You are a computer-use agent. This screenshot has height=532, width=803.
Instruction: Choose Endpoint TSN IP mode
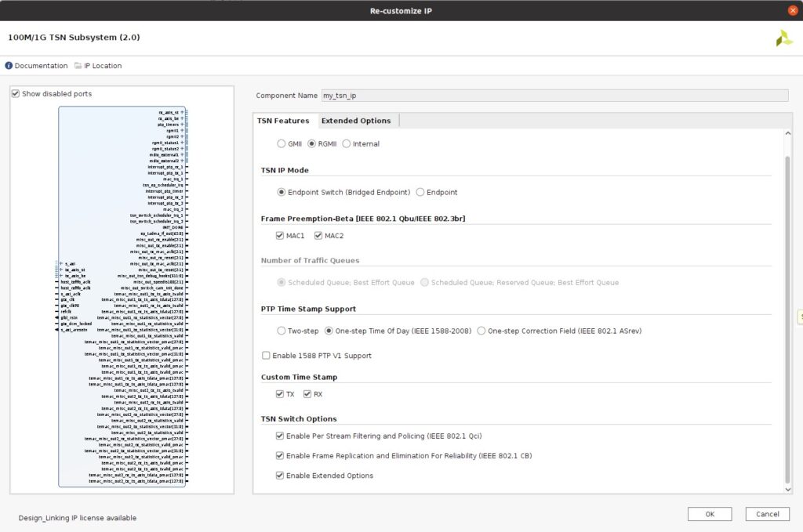[420, 192]
